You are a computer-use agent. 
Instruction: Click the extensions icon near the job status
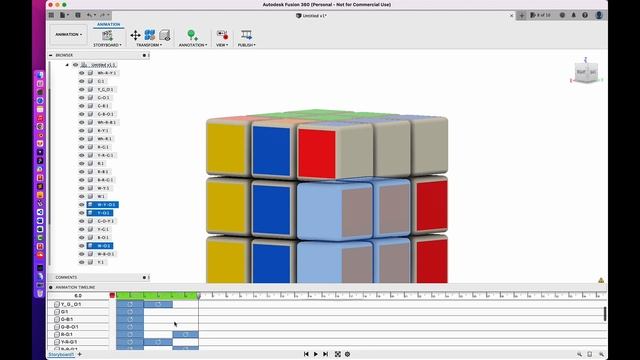tap(562, 16)
